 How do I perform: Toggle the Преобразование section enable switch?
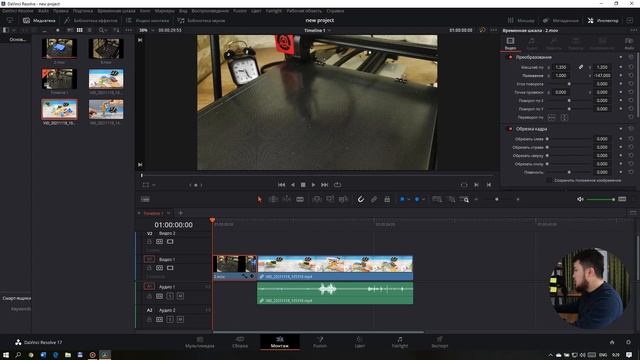[510, 57]
